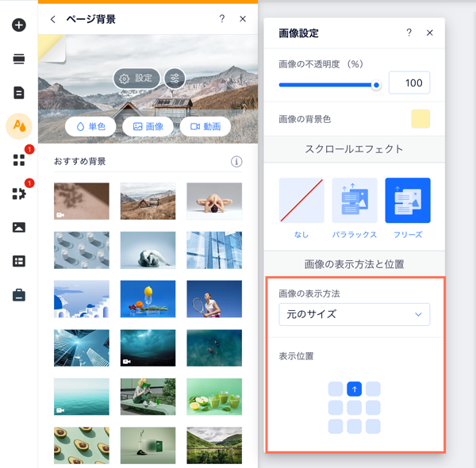Select the Santorini white buildings thumbnail
476x468 pixels.
pos(82,299)
